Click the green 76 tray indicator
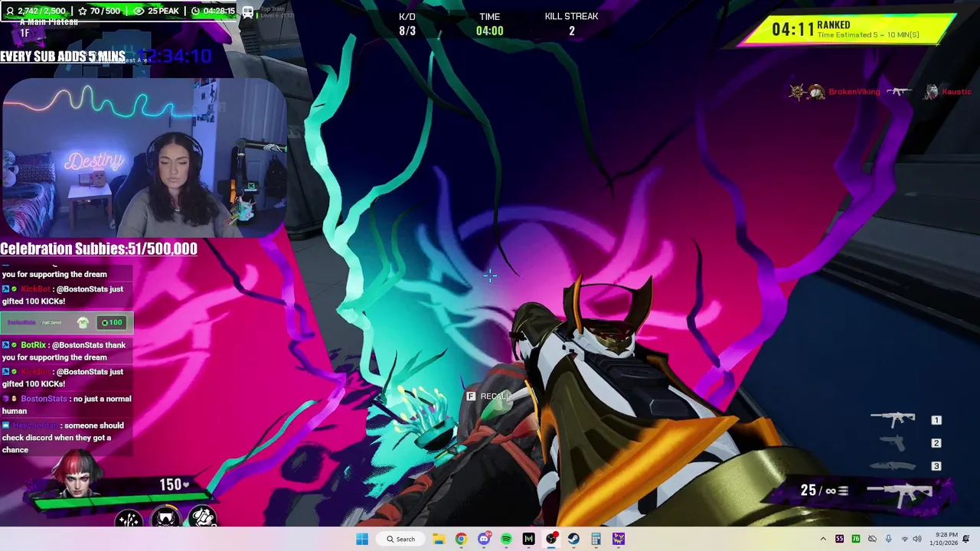 856,539
